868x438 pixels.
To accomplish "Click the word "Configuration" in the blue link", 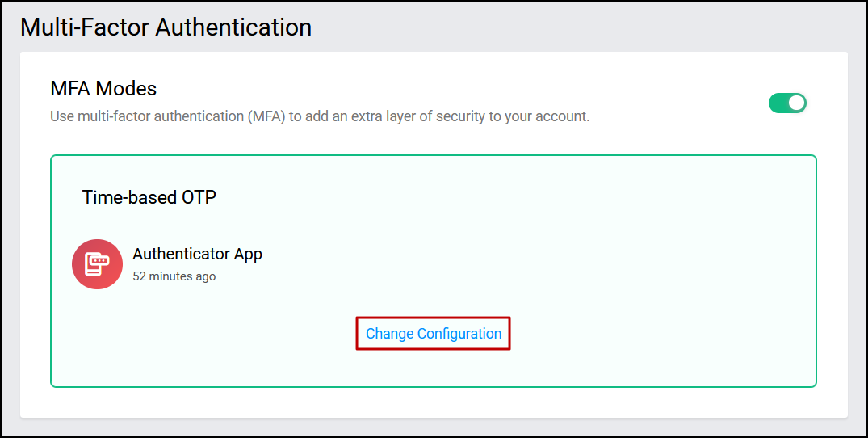I will 459,334.
